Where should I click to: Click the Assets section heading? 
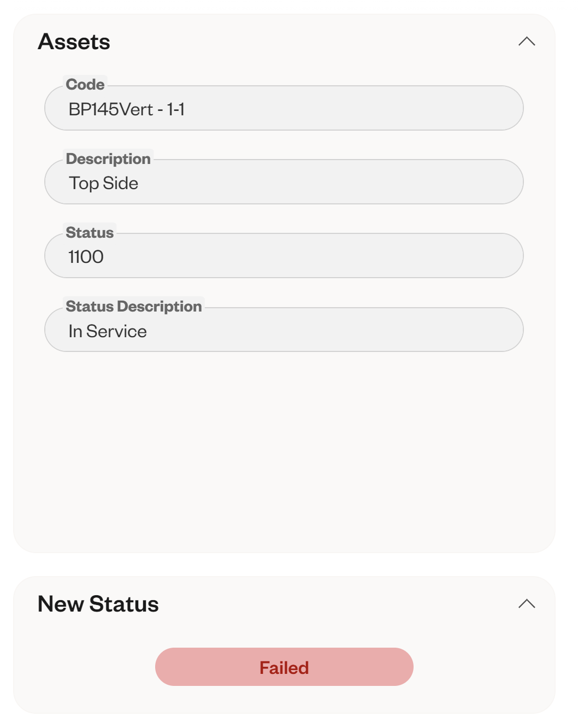[x=74, y=42]
